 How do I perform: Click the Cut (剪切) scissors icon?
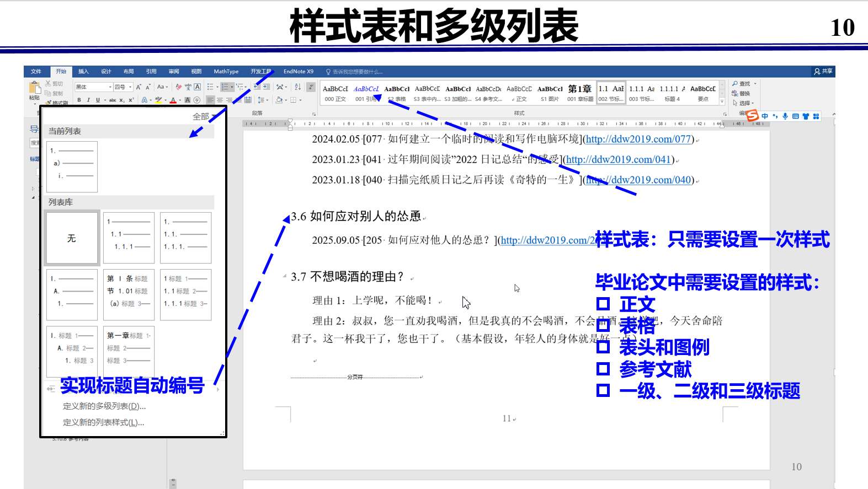48,84
